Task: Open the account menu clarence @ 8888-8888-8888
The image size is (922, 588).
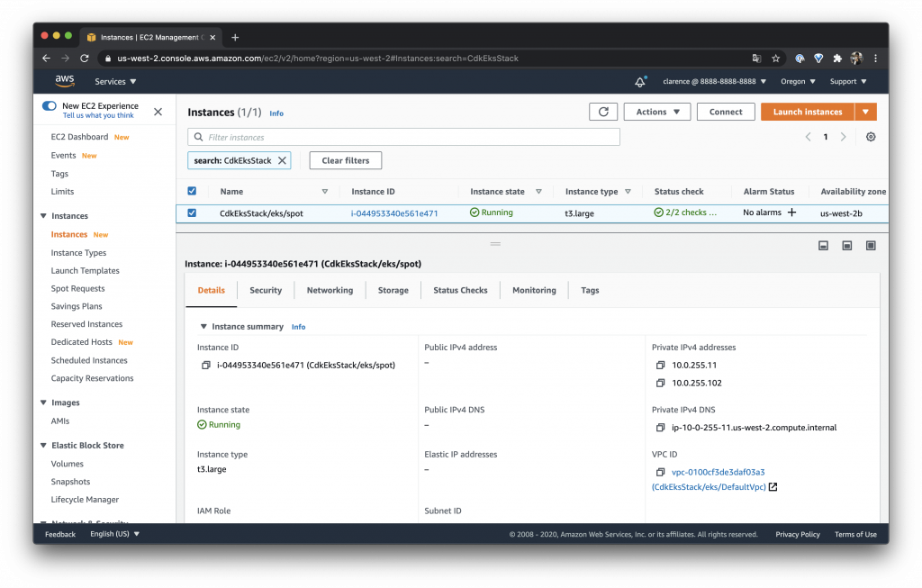Action: (714, 82)
